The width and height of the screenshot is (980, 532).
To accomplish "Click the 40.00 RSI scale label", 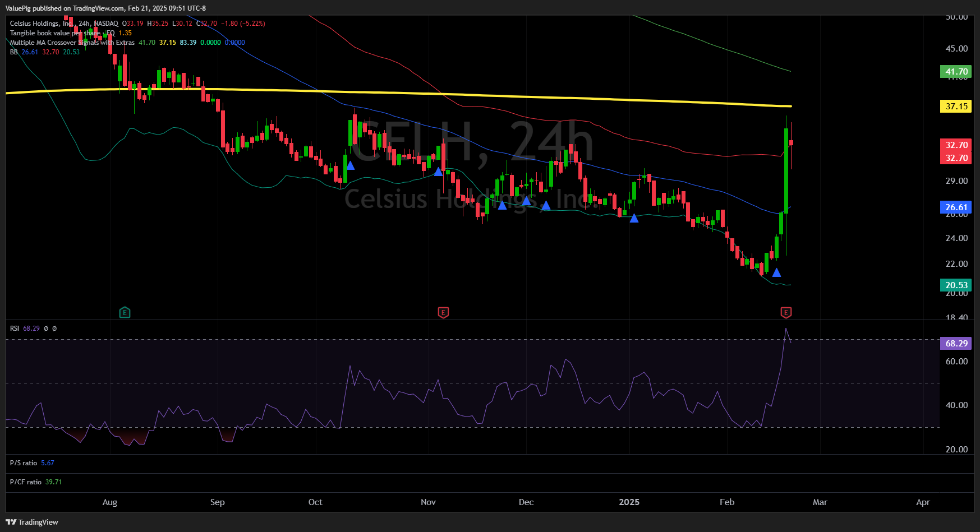I will pyautogui.click(x=956, y=405).
